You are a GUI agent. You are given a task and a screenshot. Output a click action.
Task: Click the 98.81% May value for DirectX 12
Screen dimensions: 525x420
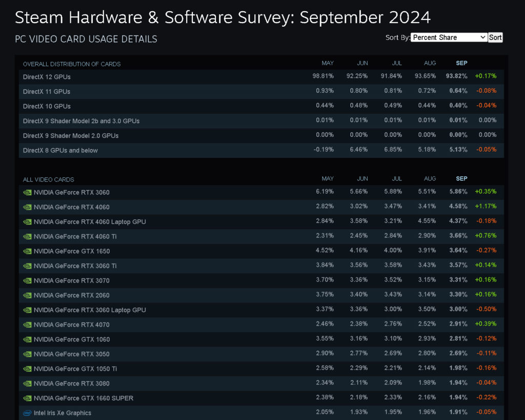pyautogui.click(x=323, y=76)
